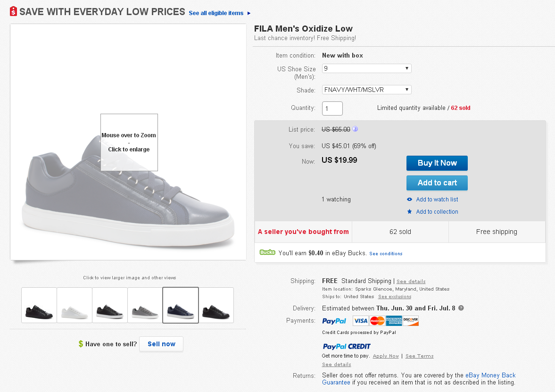Click the arrow after See all eligible items

click(249, 13)
